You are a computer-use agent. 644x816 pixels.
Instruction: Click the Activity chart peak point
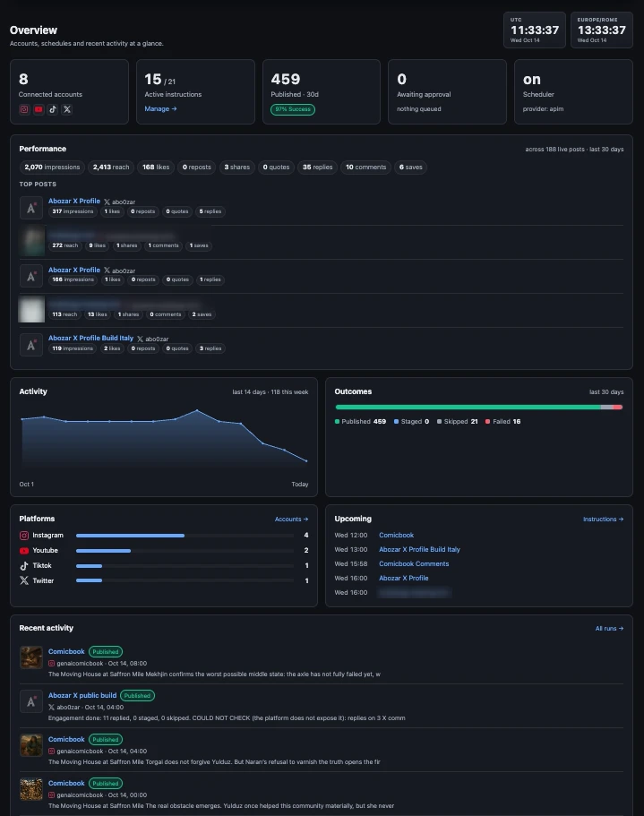[x=197, y=410]
